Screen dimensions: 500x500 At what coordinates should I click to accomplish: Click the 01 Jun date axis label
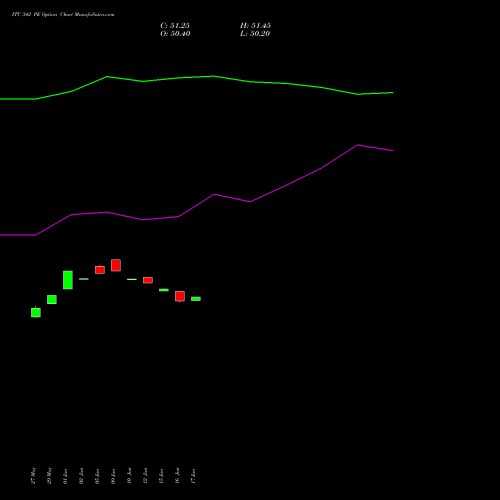(x=65, y=476)
